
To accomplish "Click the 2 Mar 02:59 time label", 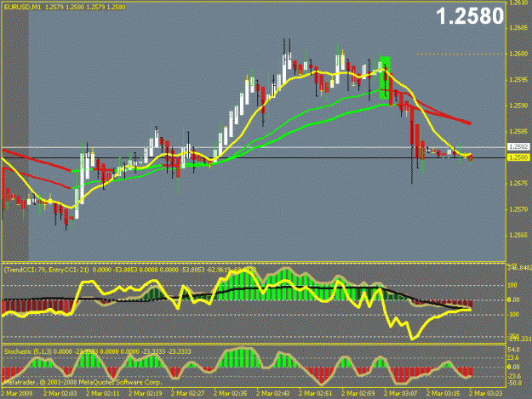I will tap(358, 394).
